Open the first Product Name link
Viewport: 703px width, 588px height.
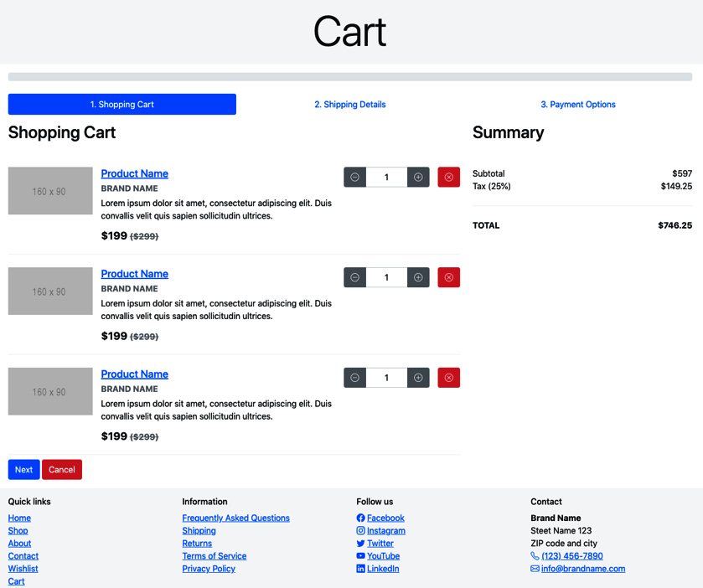coord(134,173)
